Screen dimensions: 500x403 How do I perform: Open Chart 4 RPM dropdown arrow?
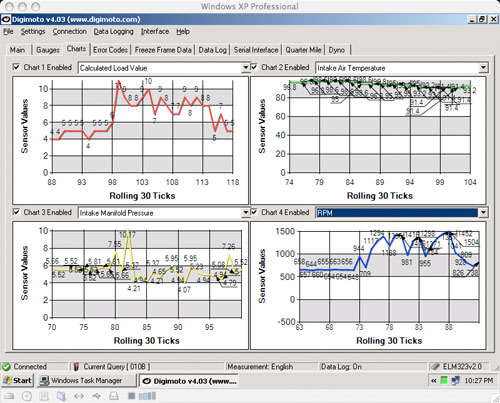point(483,213)
